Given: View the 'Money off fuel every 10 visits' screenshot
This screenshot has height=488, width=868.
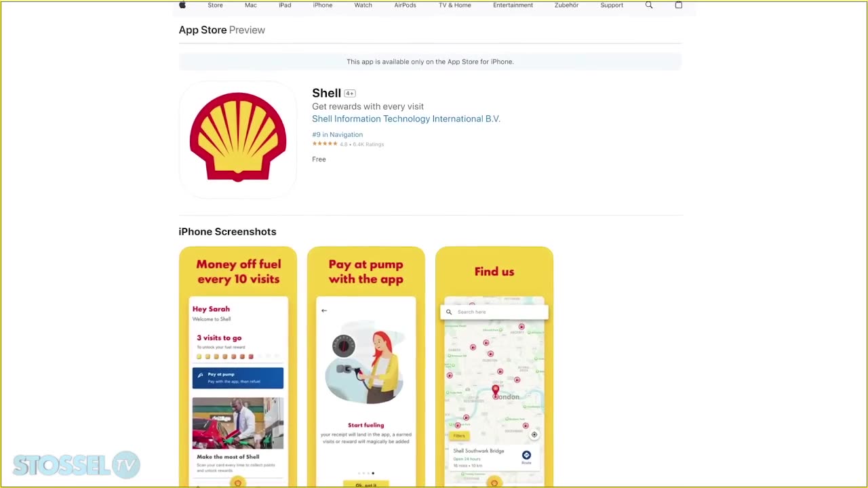Looking at the screenshot, I should tap(238, 367).
